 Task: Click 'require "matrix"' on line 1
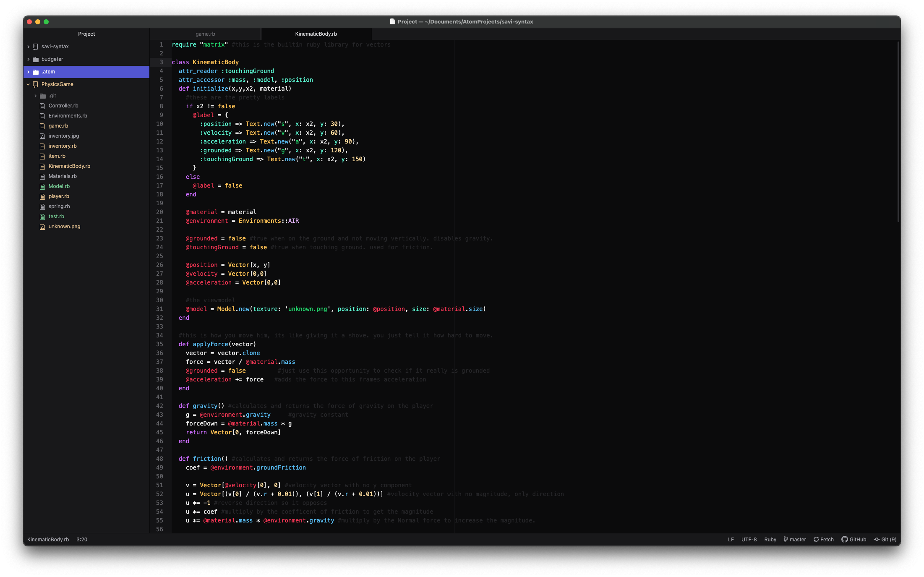pyautogui.click(x=200, y=44)
